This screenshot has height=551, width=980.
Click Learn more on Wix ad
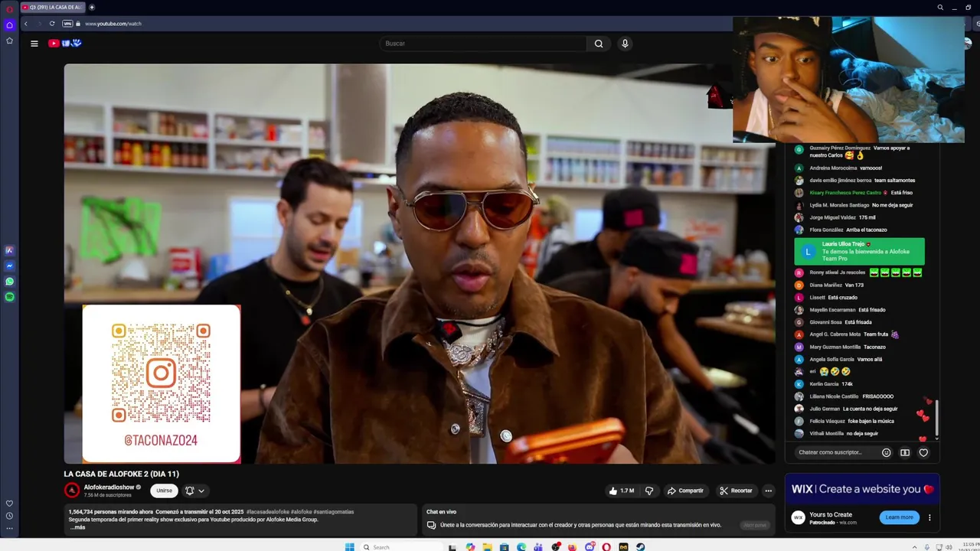(900, 517)
